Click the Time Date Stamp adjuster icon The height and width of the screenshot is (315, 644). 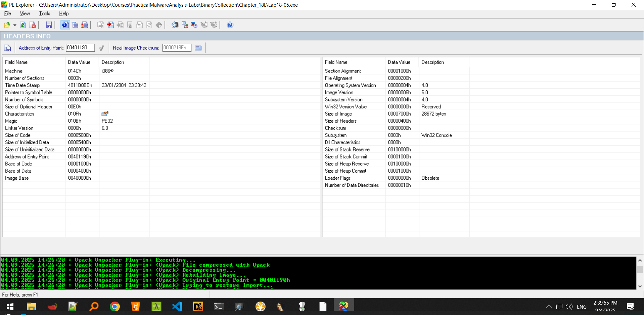pyautogui.click(x=194, y=25)
